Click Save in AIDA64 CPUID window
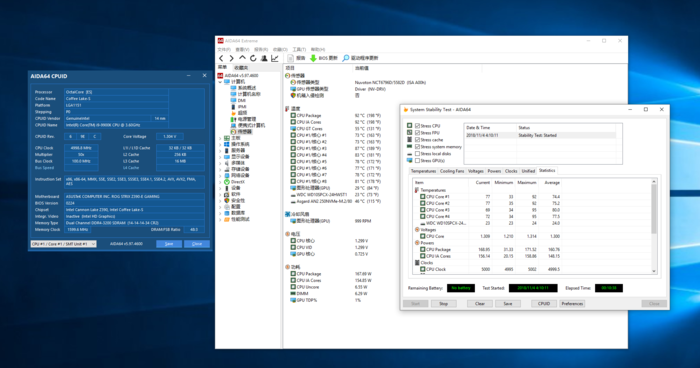Image resolution: width=700 pixels, height=368 pixels. [x=169, y=244]
